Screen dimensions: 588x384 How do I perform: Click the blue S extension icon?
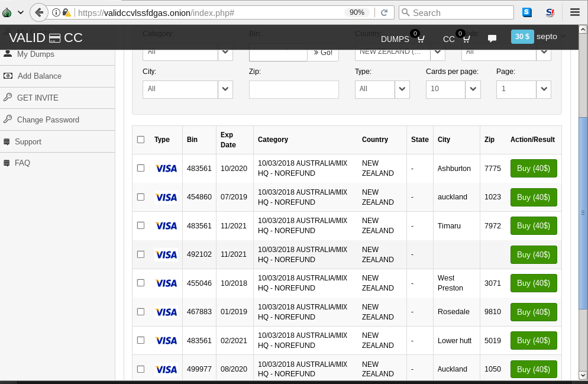click(527, 12)
